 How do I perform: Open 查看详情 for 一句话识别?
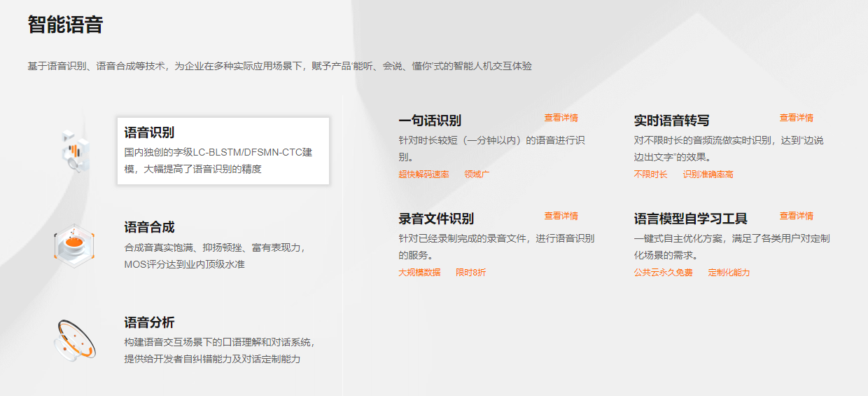coord(561,118)
